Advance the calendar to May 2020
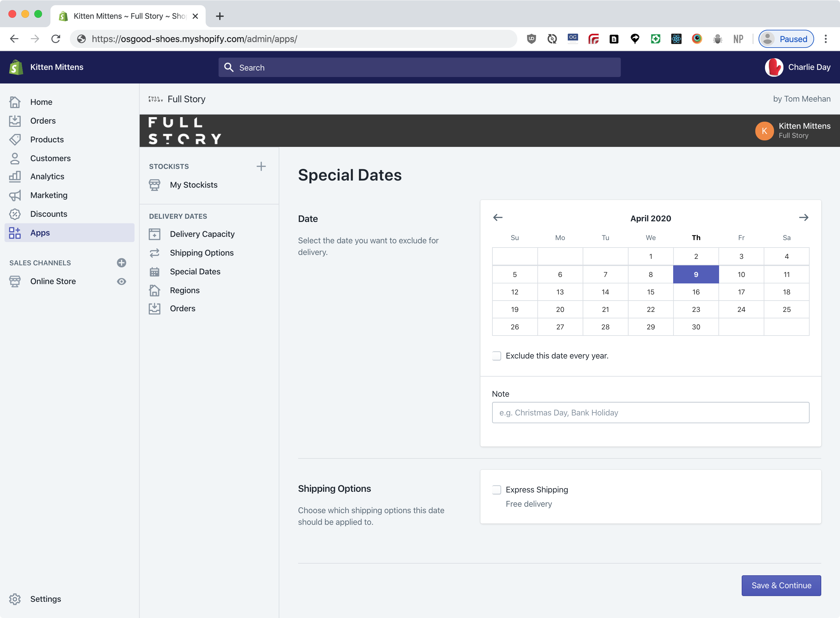The width and height of the screenshot is (840, 618). coord(804,217)
